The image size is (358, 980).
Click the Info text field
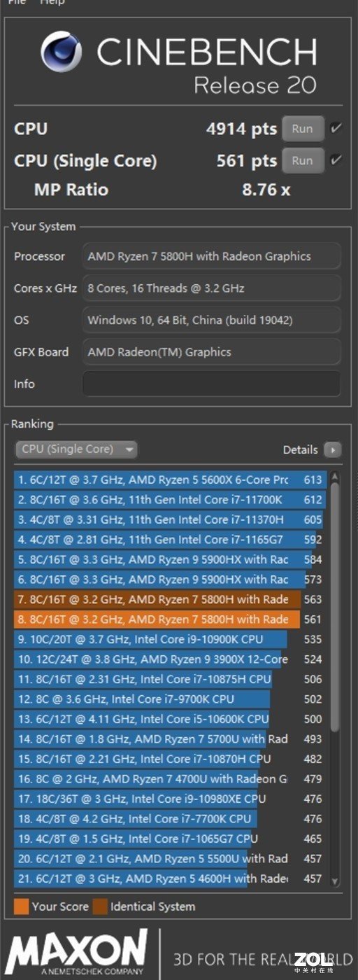pos(211,384)
